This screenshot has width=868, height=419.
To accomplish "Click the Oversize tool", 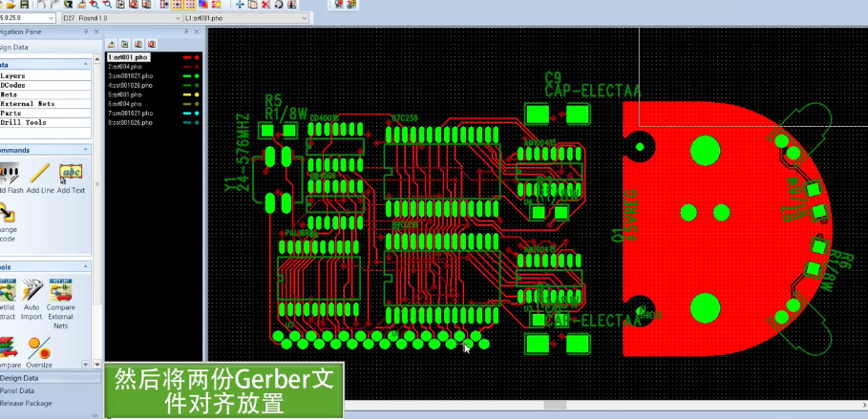I will tap(39, 353).
